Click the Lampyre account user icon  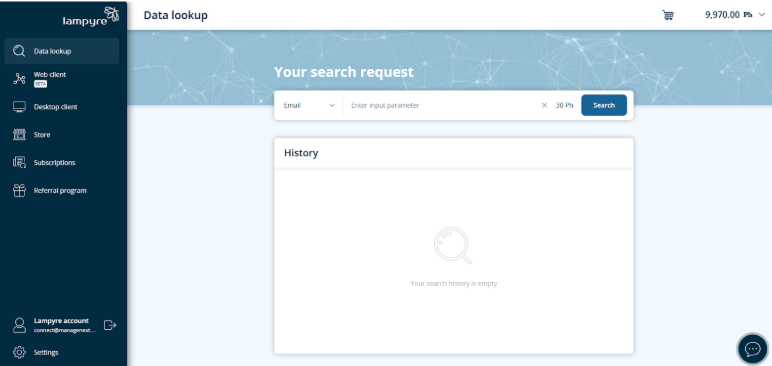19,325
